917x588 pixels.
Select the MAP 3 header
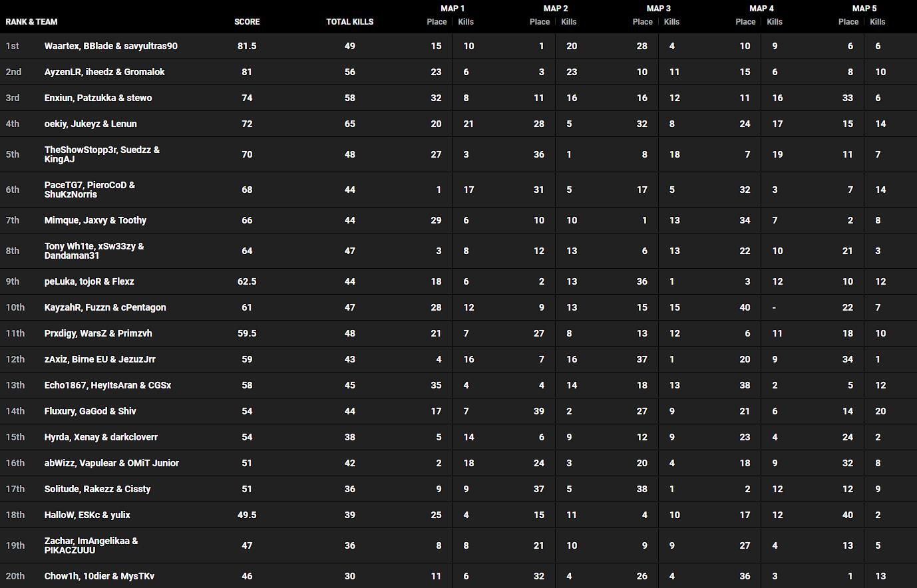click(x=658, y=9)
